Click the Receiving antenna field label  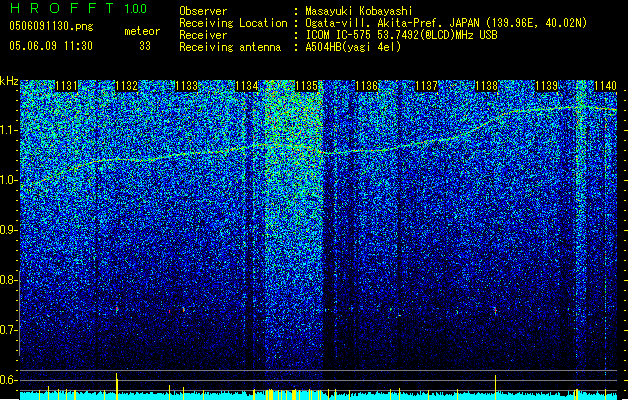(230, 47)
